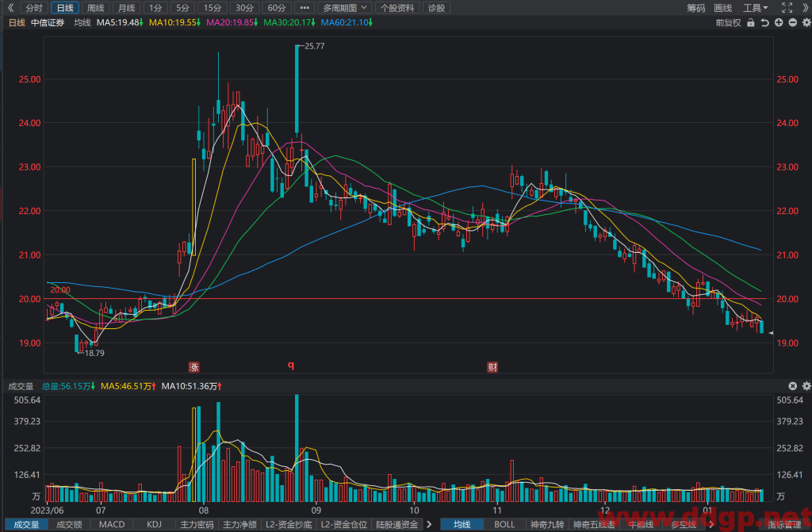Open 工具 tools dropdown menu
This screenshot has height=532, width=812.
pyautogui.click(x=756, y=8)
